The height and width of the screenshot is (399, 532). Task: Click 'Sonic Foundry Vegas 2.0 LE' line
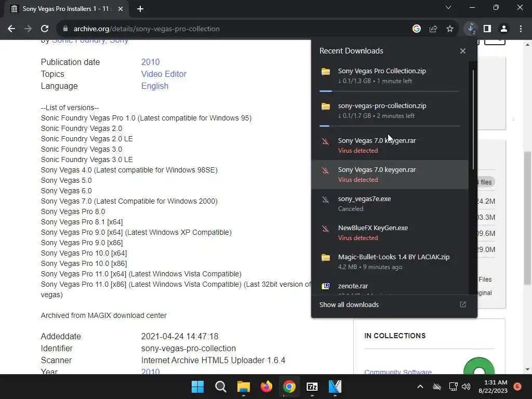(87, 139)
